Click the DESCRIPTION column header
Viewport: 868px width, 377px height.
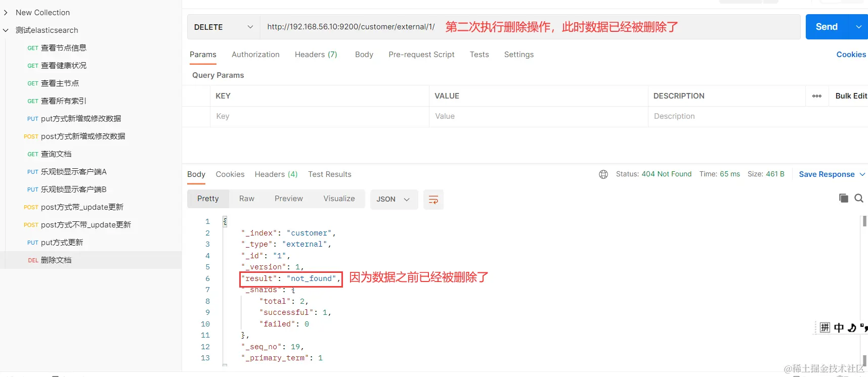tap(679, 96)
